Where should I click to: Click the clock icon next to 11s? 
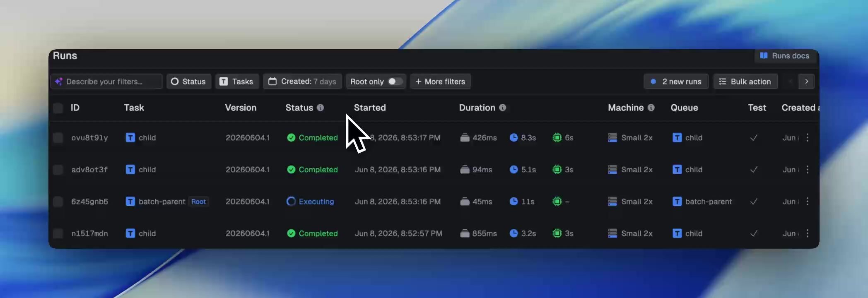(514, 201)
